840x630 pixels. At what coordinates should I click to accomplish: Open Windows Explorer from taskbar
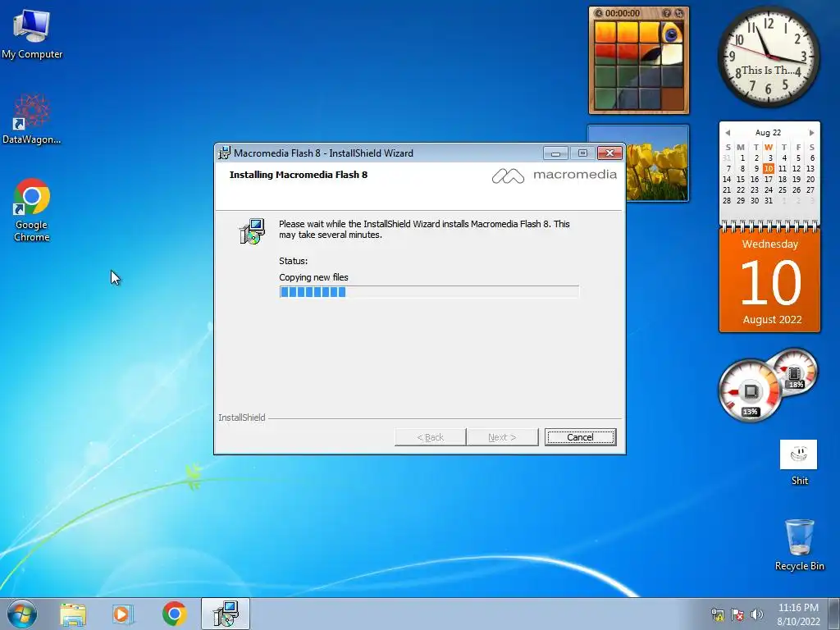coord(73,614)
